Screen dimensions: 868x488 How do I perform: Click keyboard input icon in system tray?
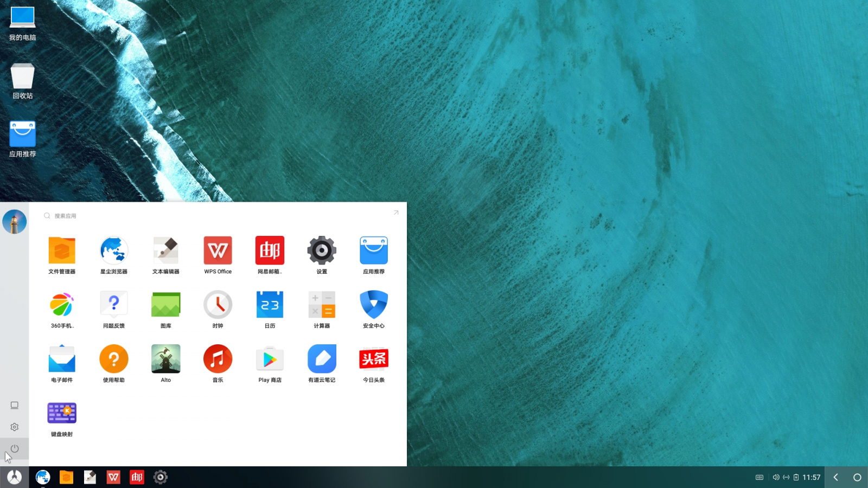759,477
